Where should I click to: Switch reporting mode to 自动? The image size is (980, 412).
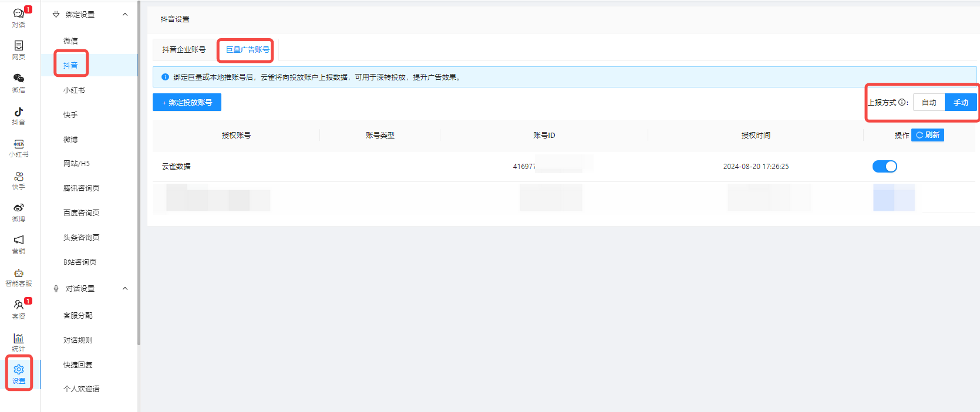coord(928,103)
